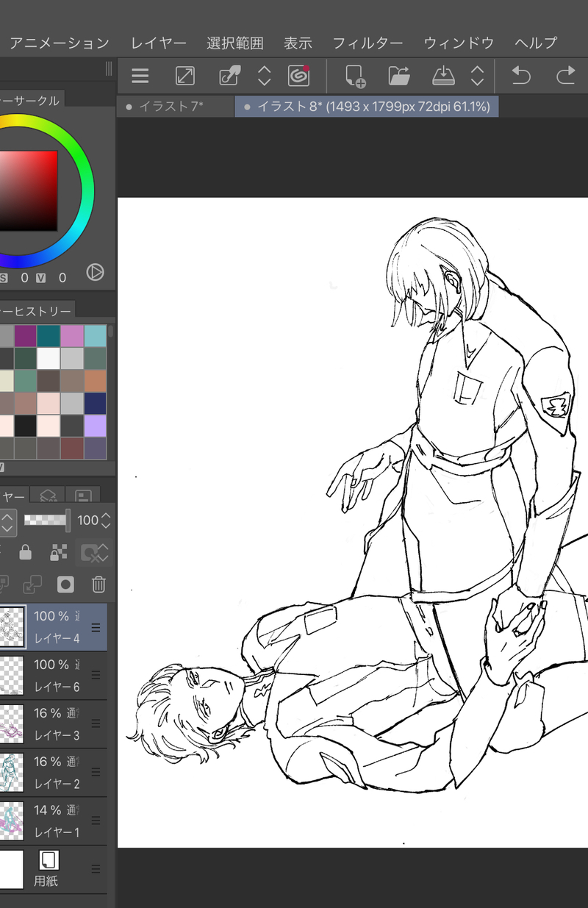Select the レイヤー 1 layer row
Screen dimensions: 588x908
tap(54, 821)
